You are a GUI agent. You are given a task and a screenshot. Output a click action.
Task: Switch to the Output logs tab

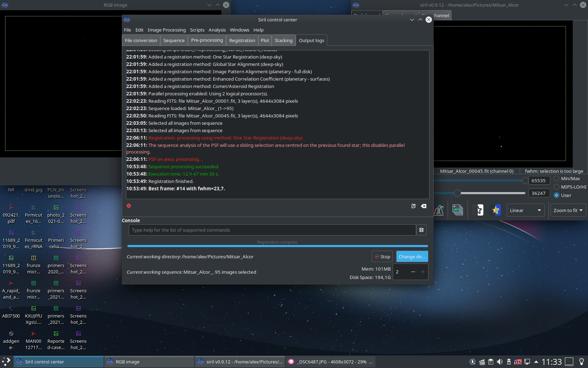coord(311,40)
